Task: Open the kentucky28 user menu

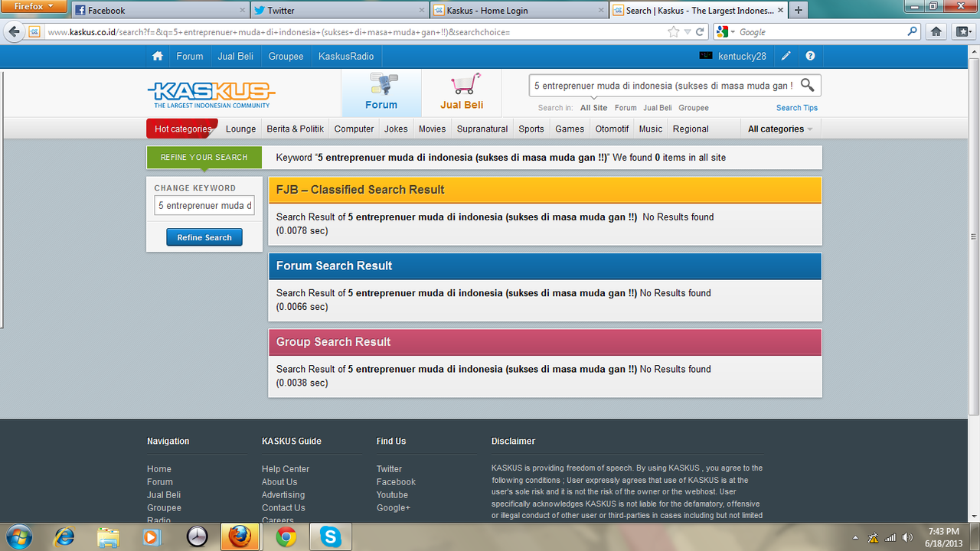Action: (733, 56)
